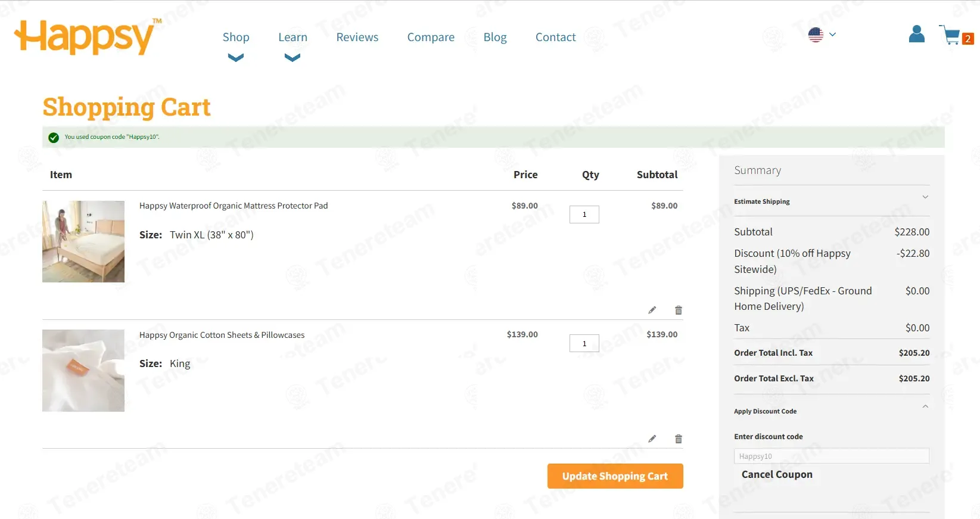Open the US flag country selector
The width and height of the screenshot is (980, 519).
coord(822,35)
